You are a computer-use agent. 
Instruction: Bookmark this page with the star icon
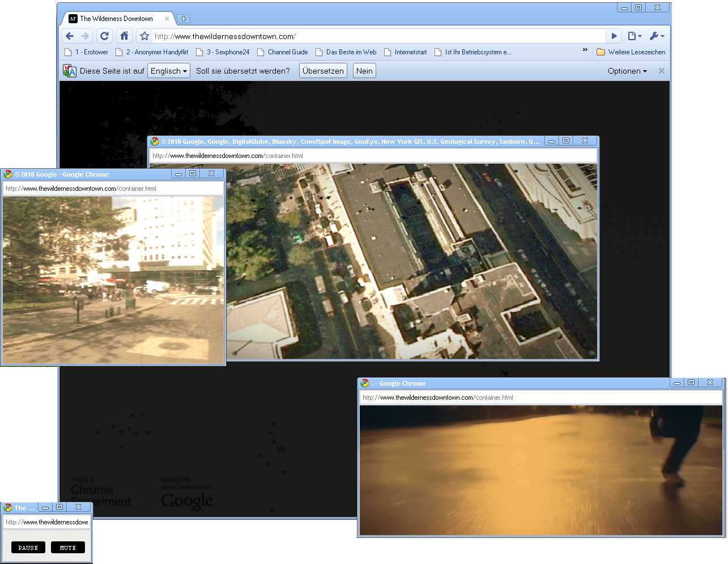point(144,36)
